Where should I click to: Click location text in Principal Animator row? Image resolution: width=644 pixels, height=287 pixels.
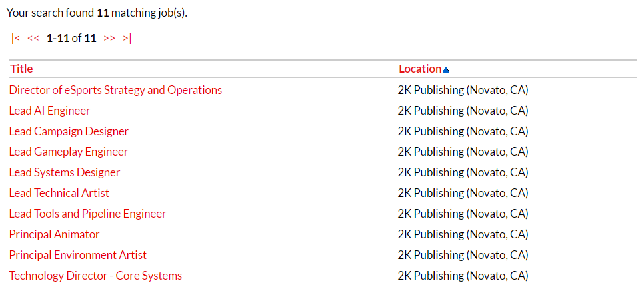[x=463, y=234]
